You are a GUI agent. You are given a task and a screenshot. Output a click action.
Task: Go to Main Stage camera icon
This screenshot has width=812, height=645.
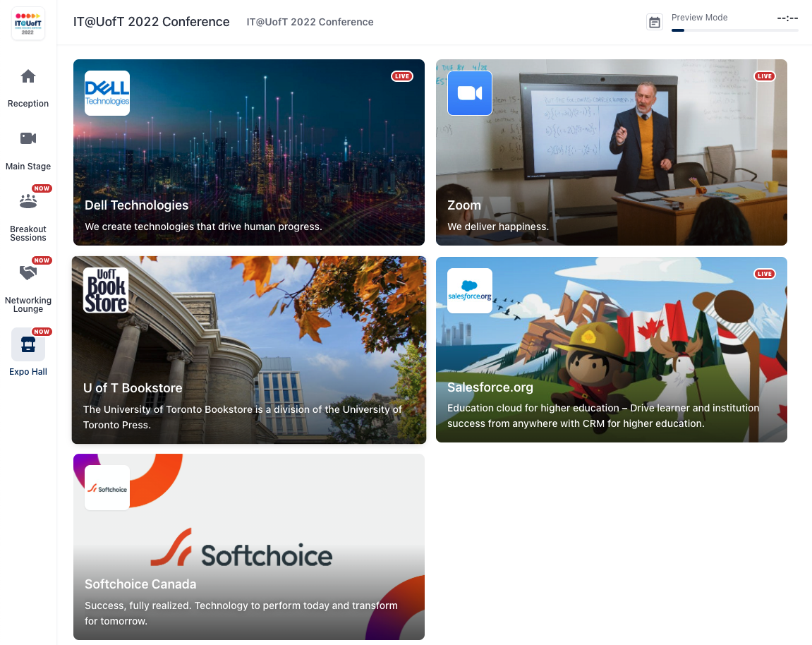[28, 138]
